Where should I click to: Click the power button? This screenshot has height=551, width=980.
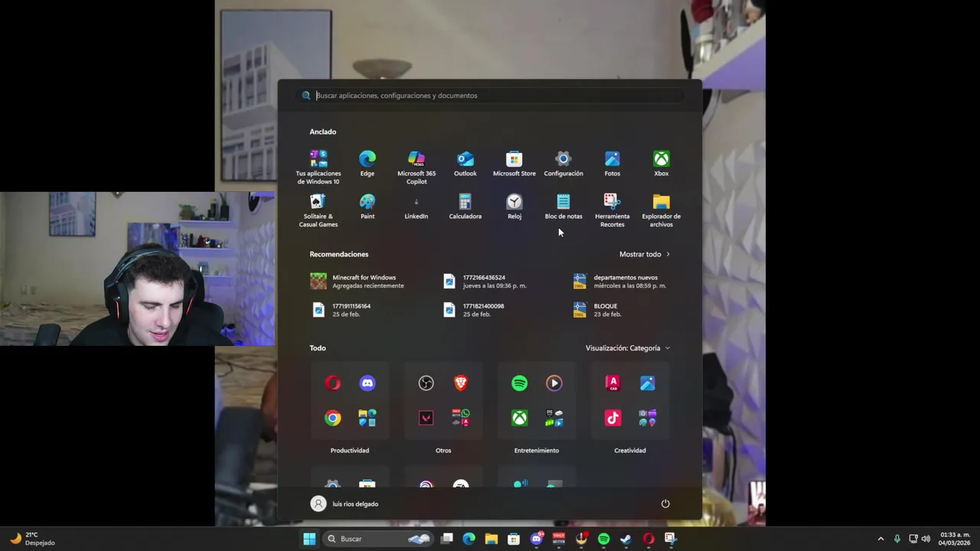tap(665, 504)
